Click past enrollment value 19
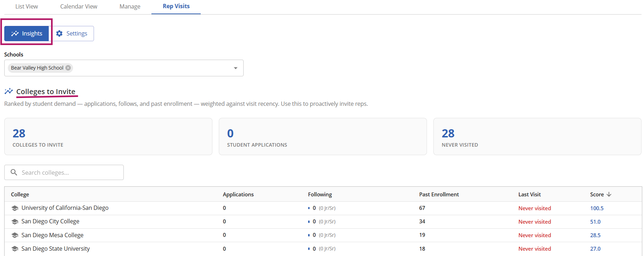The width and height of the screenshot is (644, 256). (422, 235)
